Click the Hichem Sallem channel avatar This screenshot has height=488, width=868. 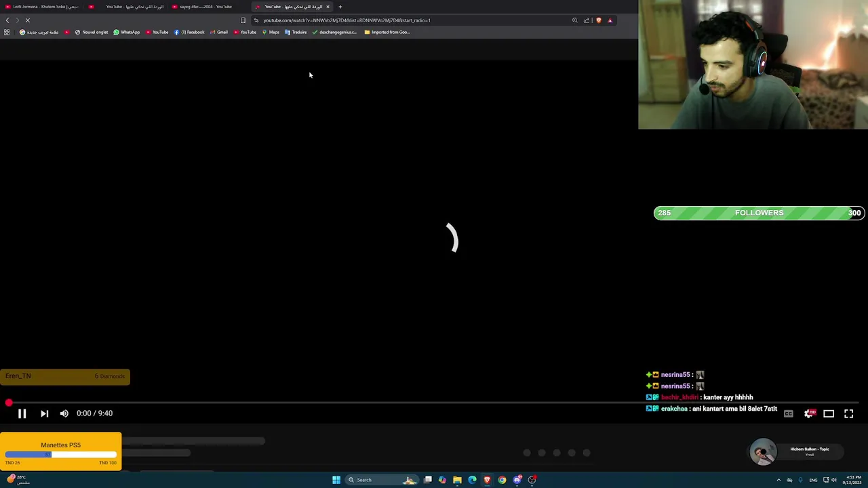point(763,452)
